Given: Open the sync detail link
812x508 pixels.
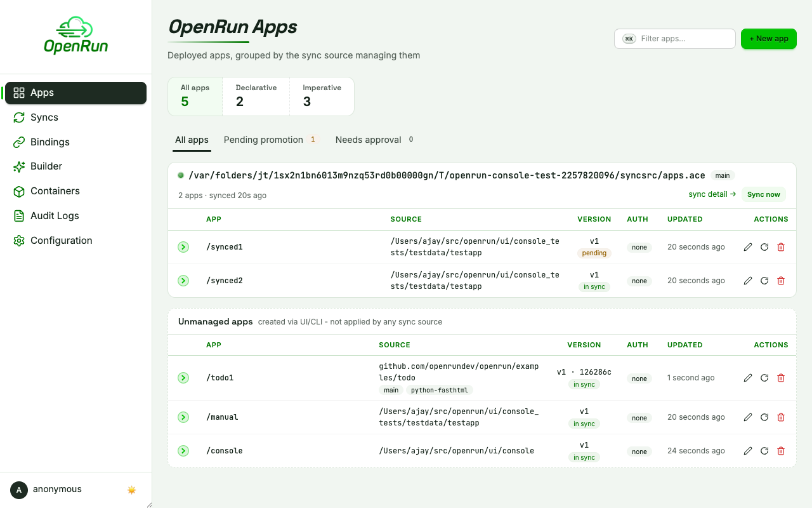Looking at the screenshot, I should (x=712, y=194).
